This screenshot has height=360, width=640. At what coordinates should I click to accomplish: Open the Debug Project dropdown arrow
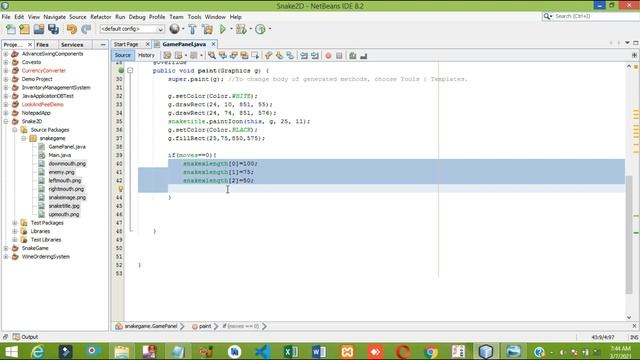250,29
